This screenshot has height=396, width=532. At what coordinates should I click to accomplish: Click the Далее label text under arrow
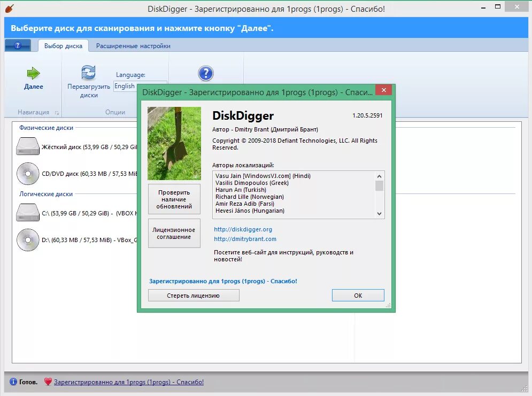point(34,87)
